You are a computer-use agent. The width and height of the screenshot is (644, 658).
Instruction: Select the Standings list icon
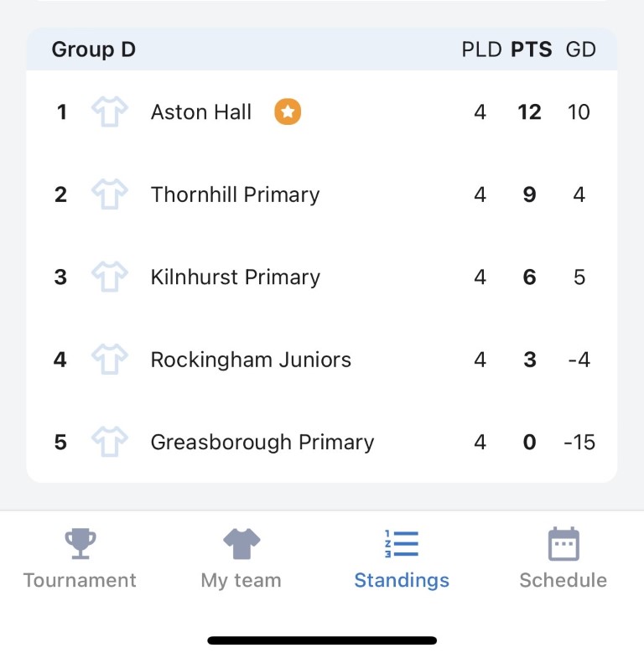(402, 544)
